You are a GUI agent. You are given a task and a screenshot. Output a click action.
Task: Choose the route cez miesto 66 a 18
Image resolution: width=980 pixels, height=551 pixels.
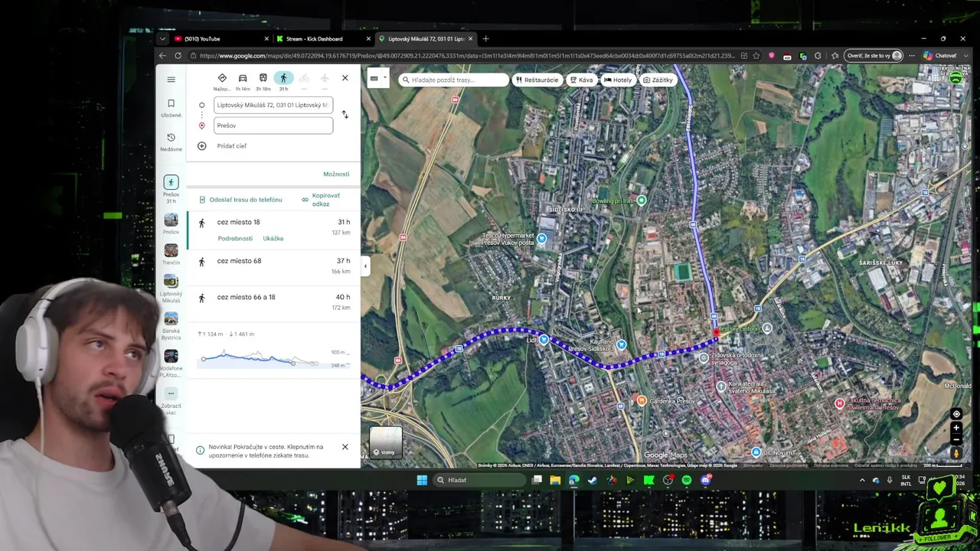click(273, 303)
